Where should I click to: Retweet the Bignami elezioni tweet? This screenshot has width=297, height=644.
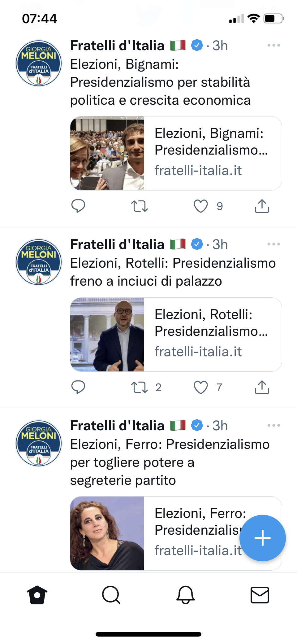pyautogui.click(x=139, y=206)
